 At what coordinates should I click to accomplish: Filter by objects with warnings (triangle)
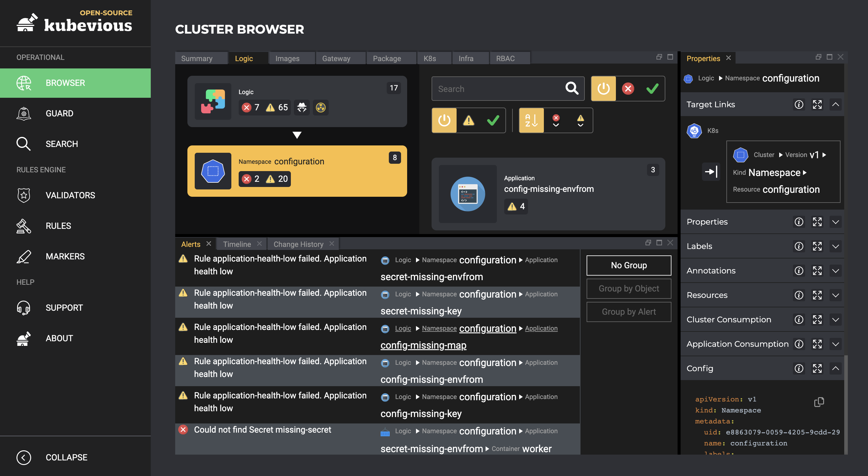point(469,120)
